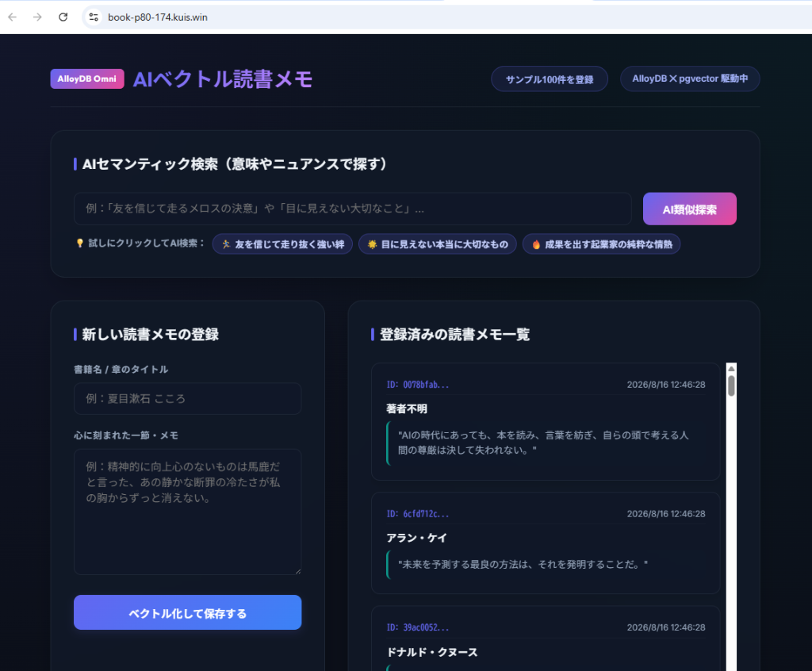Click the 試しにクリックしてAI検索 hint text

(x=147, y=243)
